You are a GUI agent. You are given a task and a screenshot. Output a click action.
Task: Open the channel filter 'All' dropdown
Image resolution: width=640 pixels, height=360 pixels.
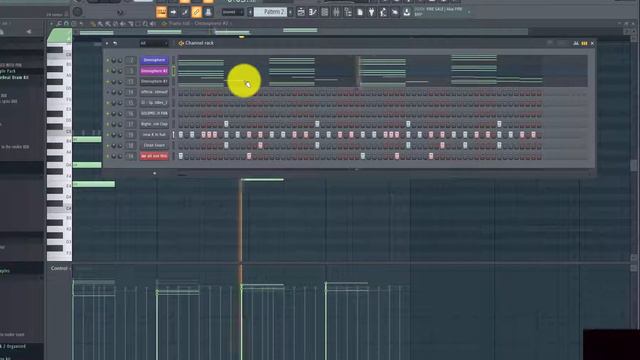(x=153, y=43)
